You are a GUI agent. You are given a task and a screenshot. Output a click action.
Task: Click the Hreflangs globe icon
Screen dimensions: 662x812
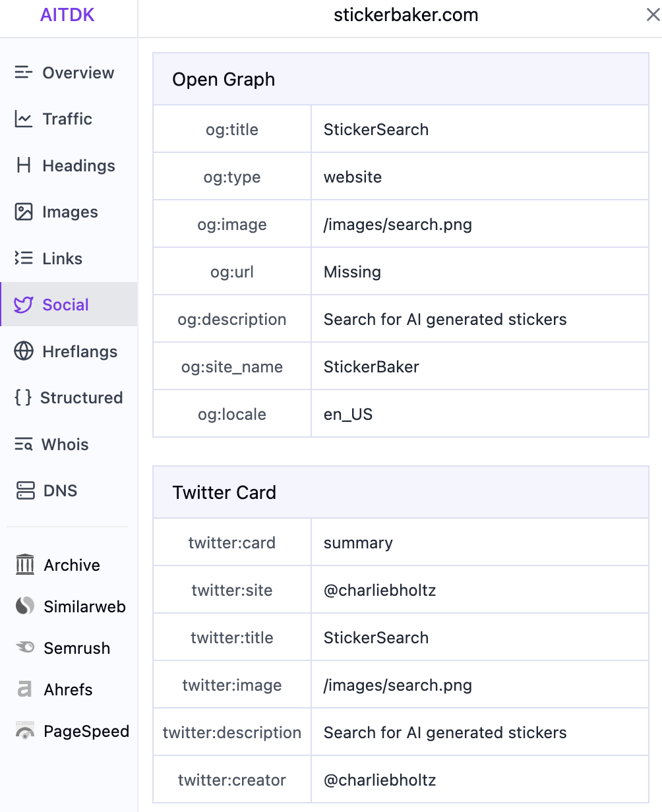pyautogui.click(x=24, y=351)
